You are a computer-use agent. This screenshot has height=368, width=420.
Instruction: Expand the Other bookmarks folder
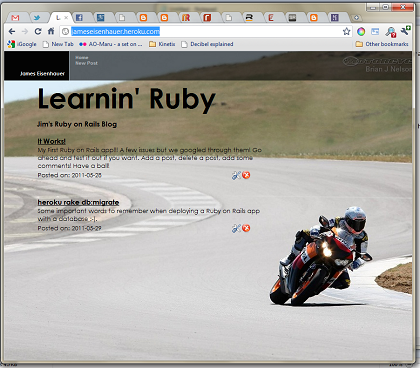click(x=382, y=44)
